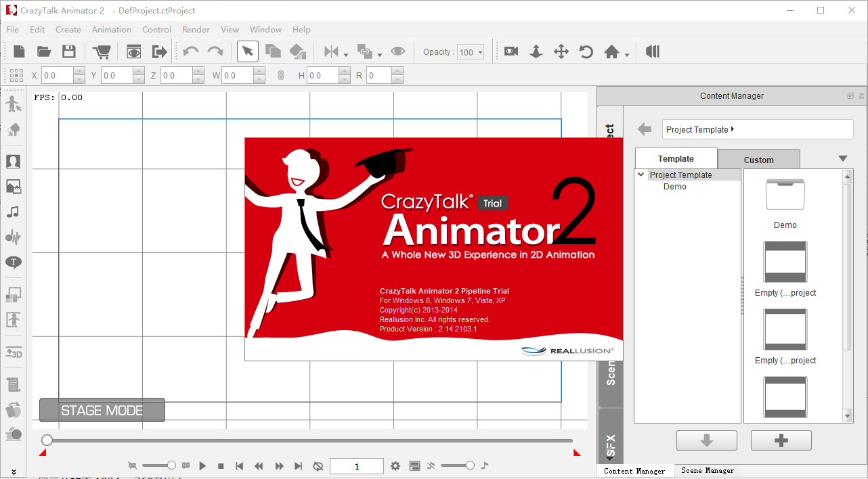This screenshot has height=479, width=868.
Task: Select the four-arrow pan camera tool
Action: click(561, 52)
